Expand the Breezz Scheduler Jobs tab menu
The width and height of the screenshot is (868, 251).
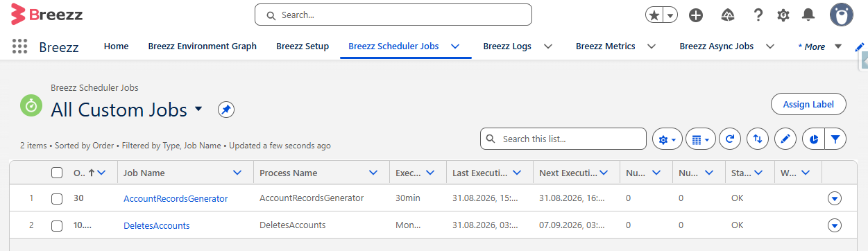tap(456, 46)
